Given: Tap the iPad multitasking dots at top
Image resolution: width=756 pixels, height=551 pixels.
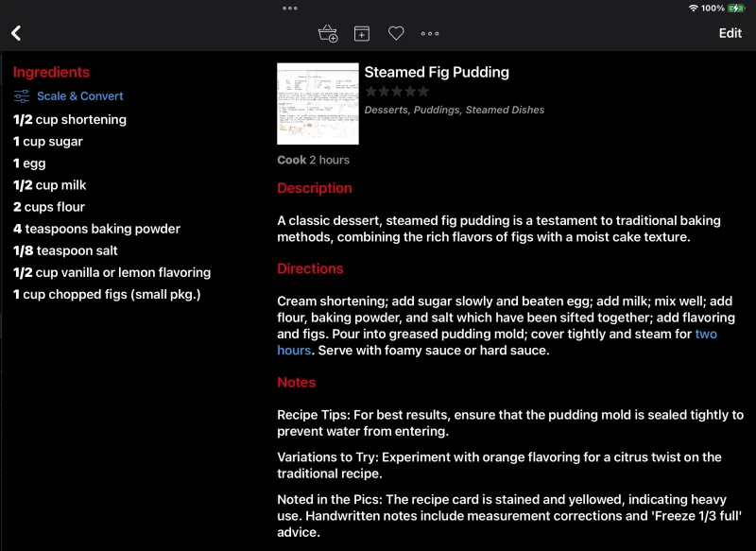Looking at the screenshot, I should point(288,8).
